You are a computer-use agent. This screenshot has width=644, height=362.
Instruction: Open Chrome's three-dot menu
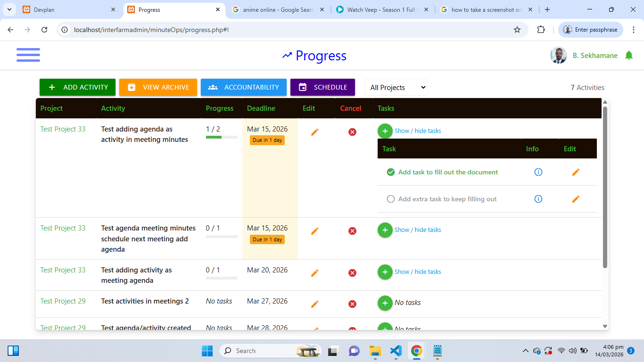(x=633, y=30)
